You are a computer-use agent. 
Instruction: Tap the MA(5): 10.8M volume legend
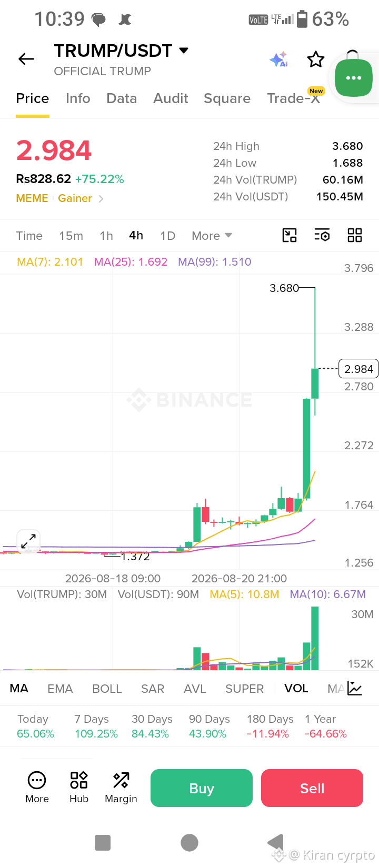coord(244,594)
